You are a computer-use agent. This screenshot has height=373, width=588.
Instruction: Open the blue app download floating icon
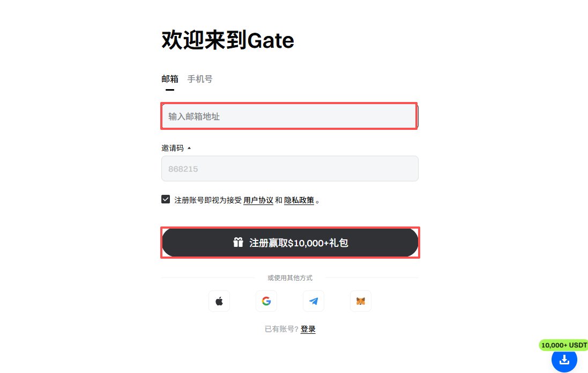tap(564, 361)
